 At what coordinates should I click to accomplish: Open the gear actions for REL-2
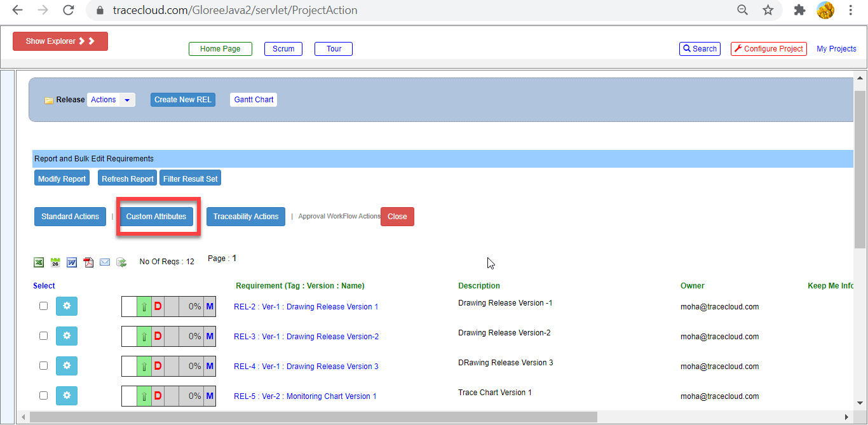click(x=67, y=306)
